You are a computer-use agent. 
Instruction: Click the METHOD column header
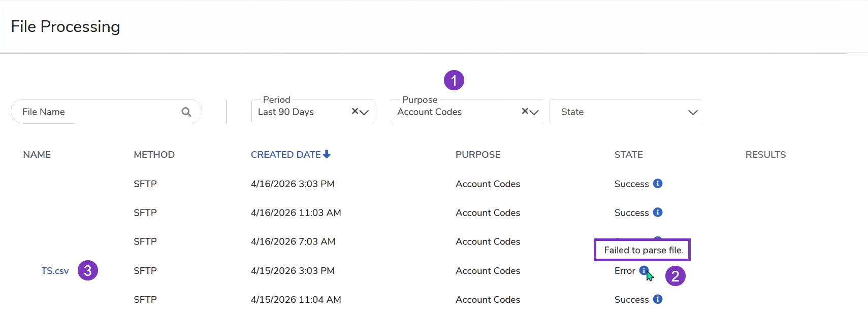[154, 155]
